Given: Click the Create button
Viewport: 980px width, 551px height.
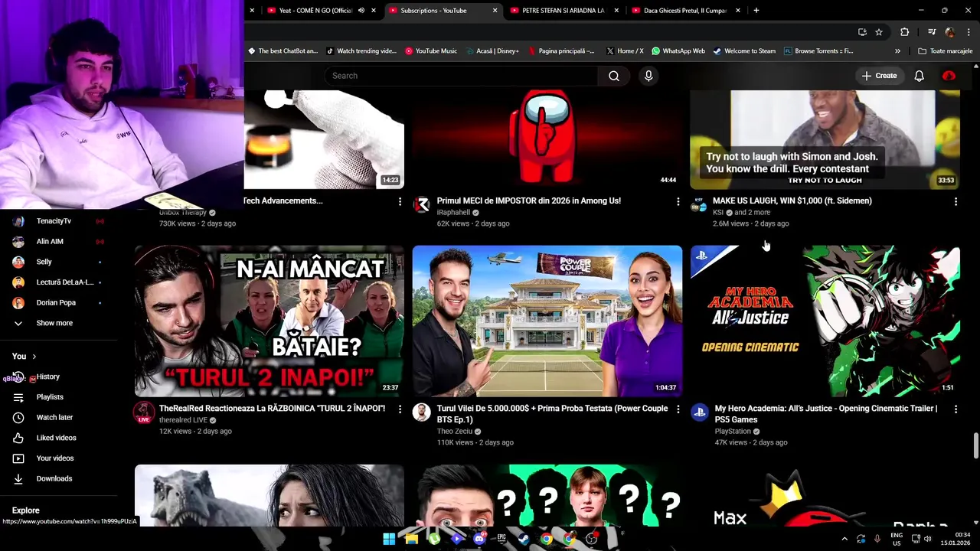Looking at the screenshot, I should (879, 76).
